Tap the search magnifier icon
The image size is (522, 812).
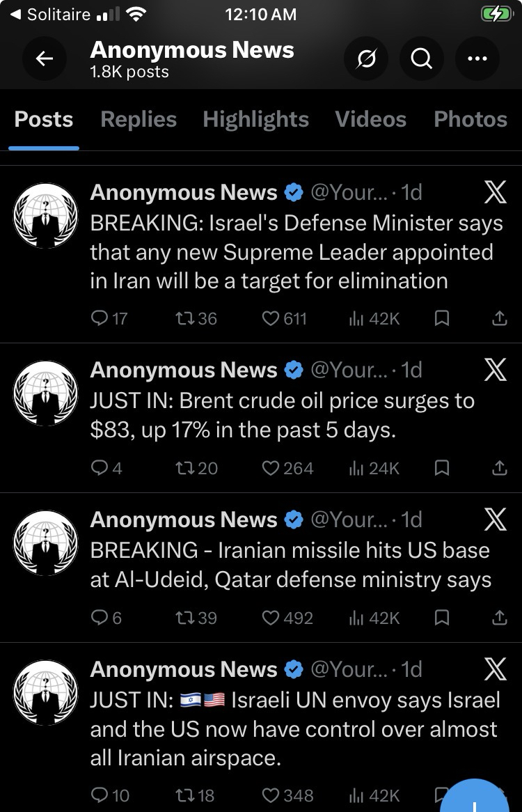pyautogui.click(x=421, y=59)
